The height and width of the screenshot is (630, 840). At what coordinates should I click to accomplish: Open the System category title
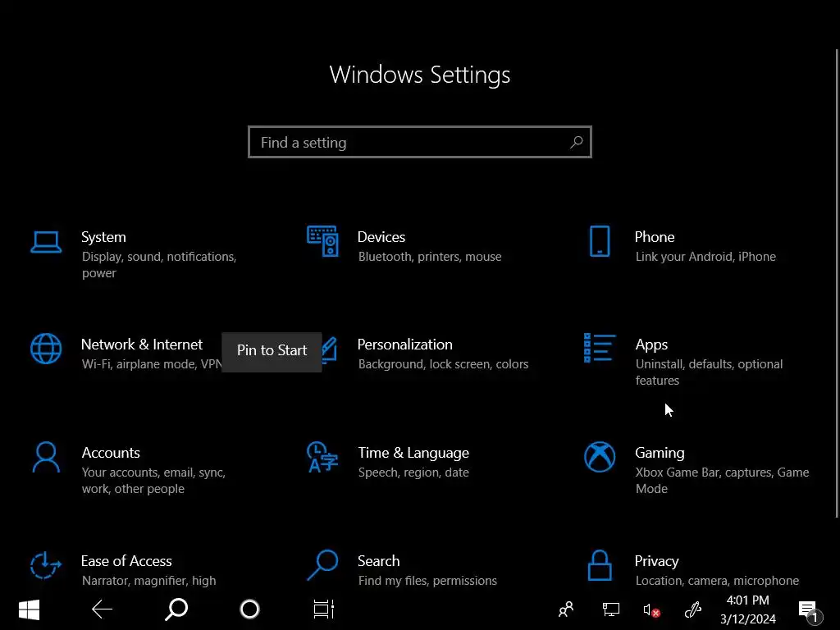point(103,237)
